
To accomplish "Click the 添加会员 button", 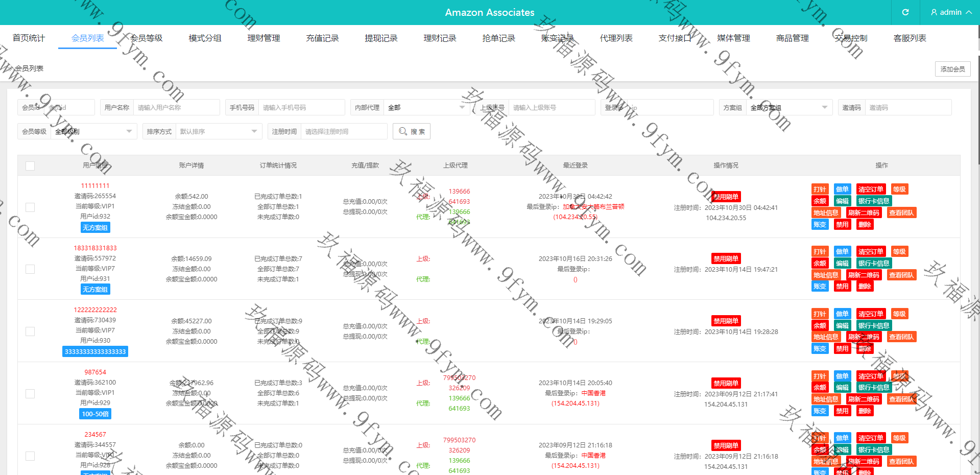I will pos(952,69).
